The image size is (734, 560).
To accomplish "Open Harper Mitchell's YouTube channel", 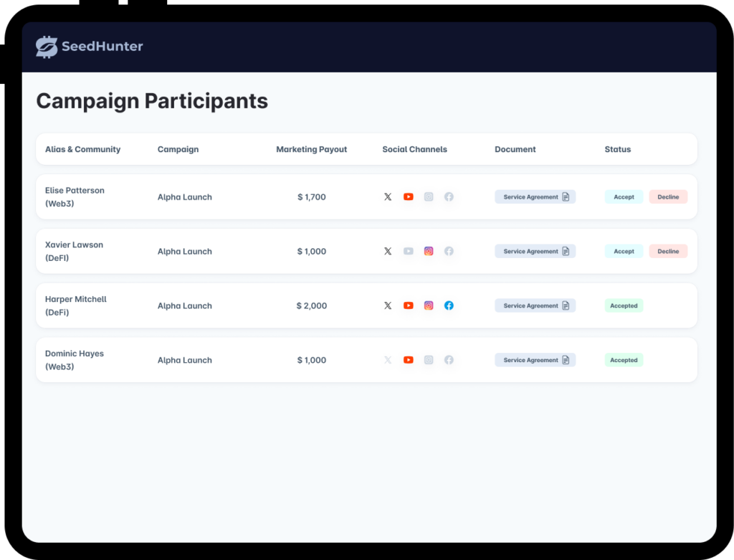I will coord(408,305).
